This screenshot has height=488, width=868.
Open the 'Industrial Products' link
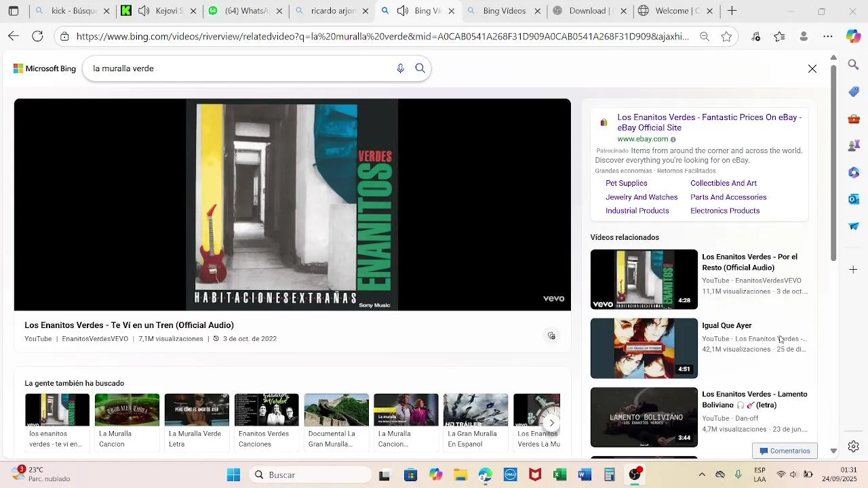point(637,211)
